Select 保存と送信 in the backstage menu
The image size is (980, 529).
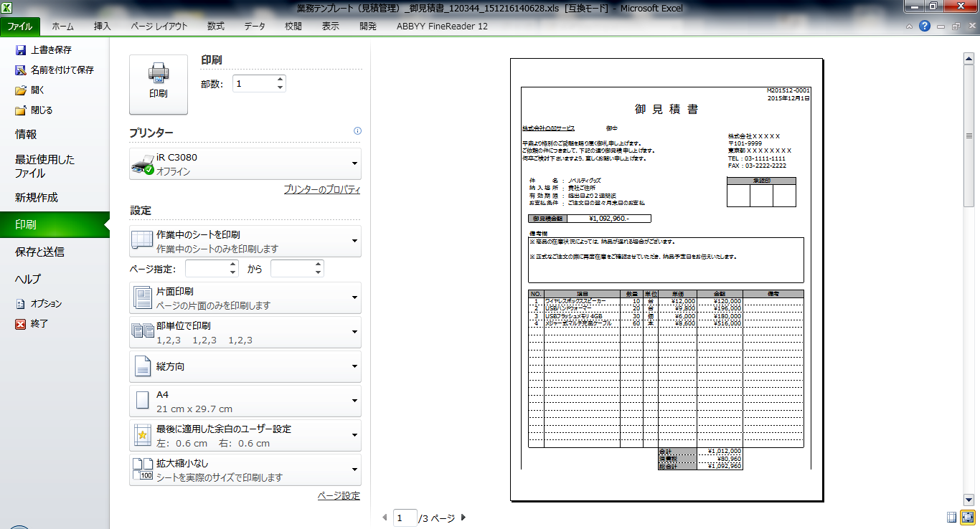[x=40, y=252]
